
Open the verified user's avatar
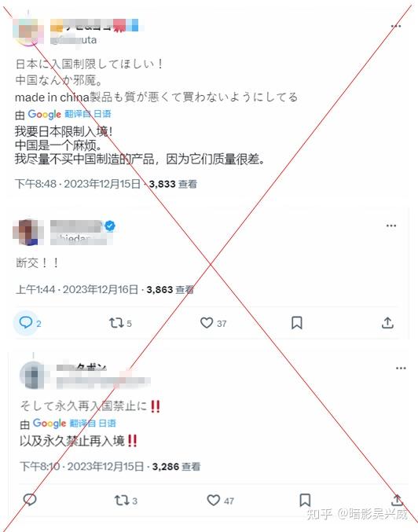(x=28, y=233)
